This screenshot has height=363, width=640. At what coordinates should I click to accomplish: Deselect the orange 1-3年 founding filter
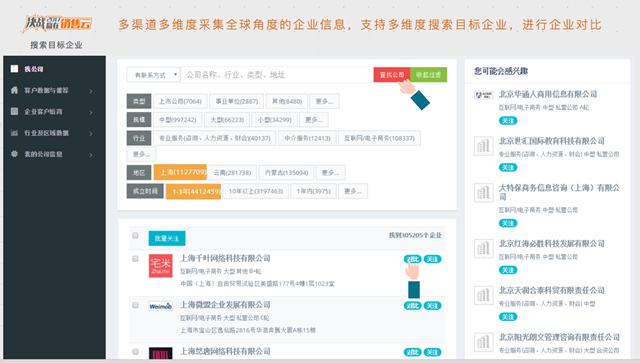pyautogui.click(x=193, y=191)
